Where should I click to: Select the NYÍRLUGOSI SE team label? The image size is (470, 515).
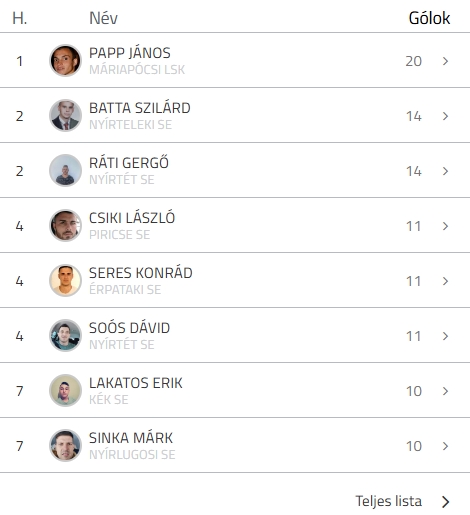coord(132,455)
